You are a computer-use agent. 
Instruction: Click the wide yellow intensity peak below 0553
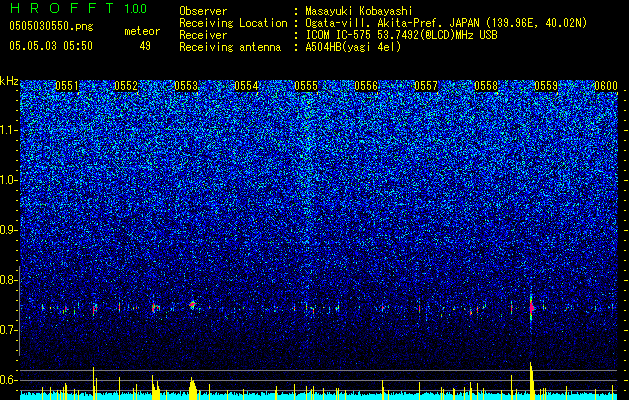click(x=193, y=388)
